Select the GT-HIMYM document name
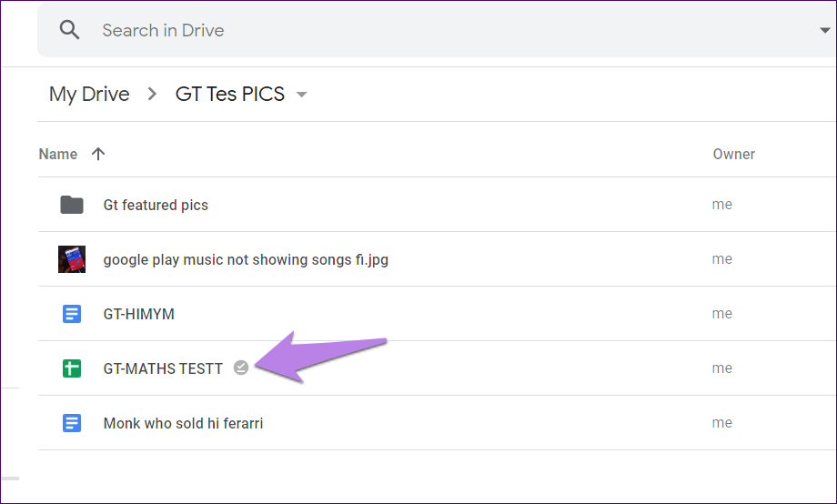This screenshot has width=837, height=504. tap(139, 314)
